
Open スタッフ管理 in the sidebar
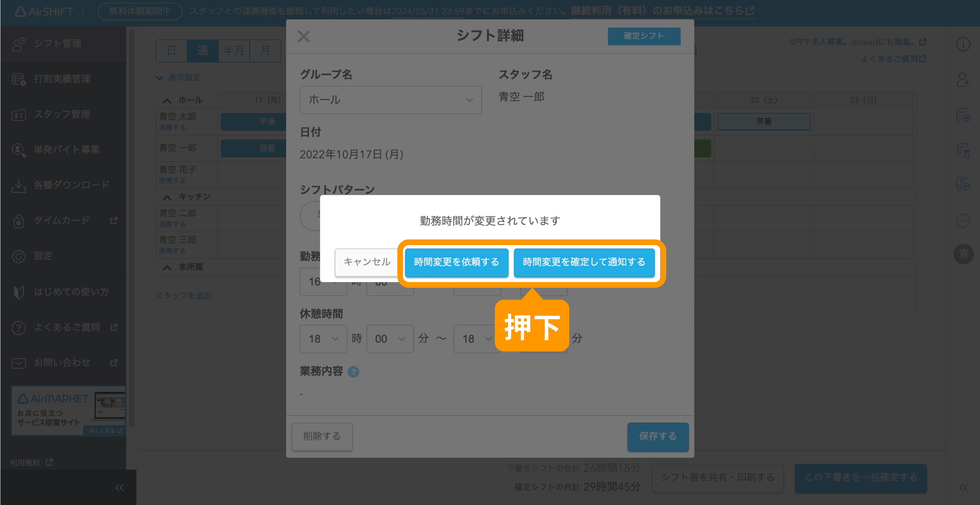tap(63, 114)
